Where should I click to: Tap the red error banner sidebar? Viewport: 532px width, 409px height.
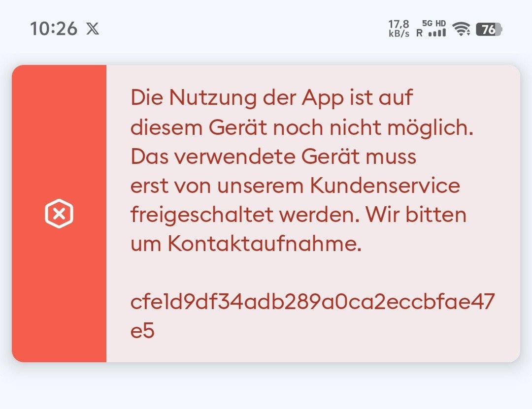[59, 214]
